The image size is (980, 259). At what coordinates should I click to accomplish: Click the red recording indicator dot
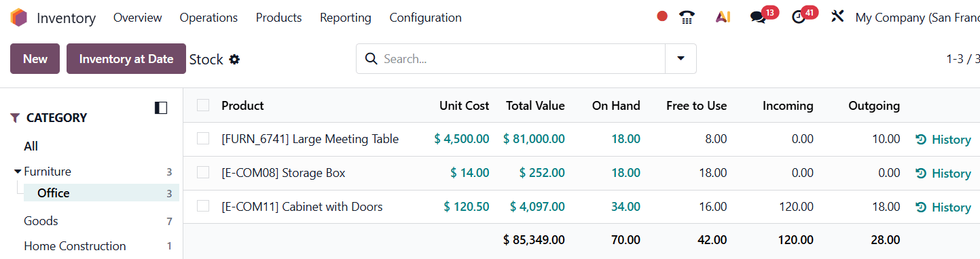(662, 16)
